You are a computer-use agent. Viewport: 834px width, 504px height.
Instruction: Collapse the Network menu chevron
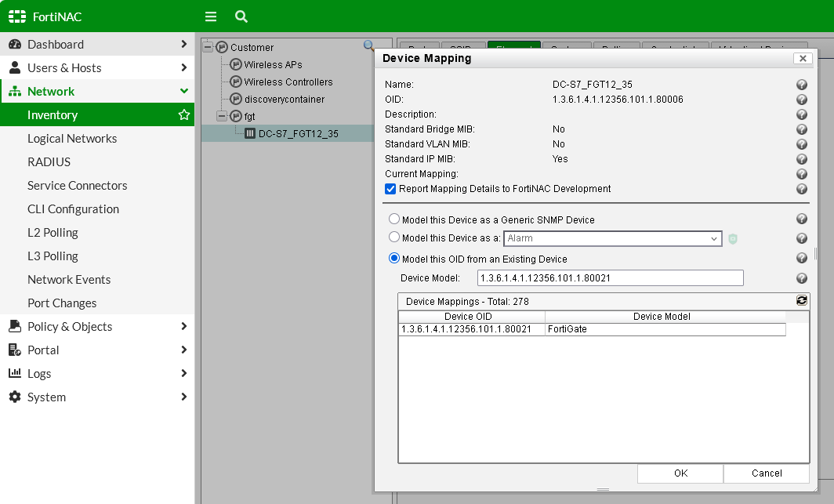click(x=184, y=91)
